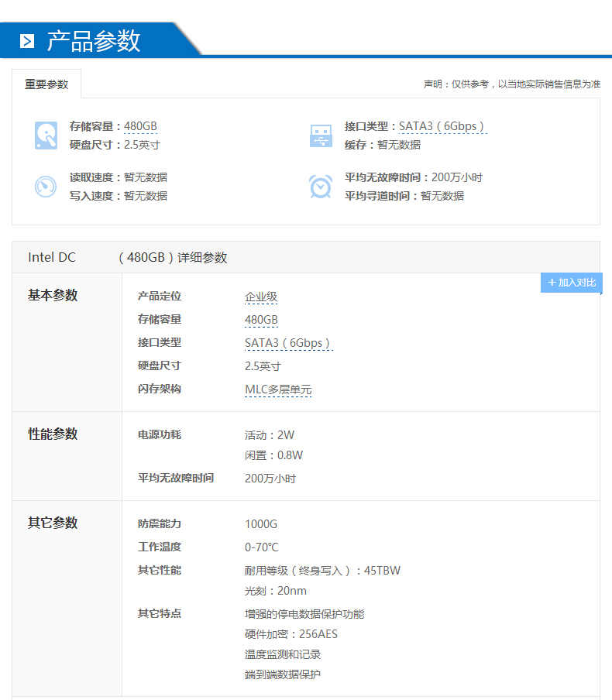Click the 缓存：暂无数据 summary line
The image size is (612, 700).
383,145
